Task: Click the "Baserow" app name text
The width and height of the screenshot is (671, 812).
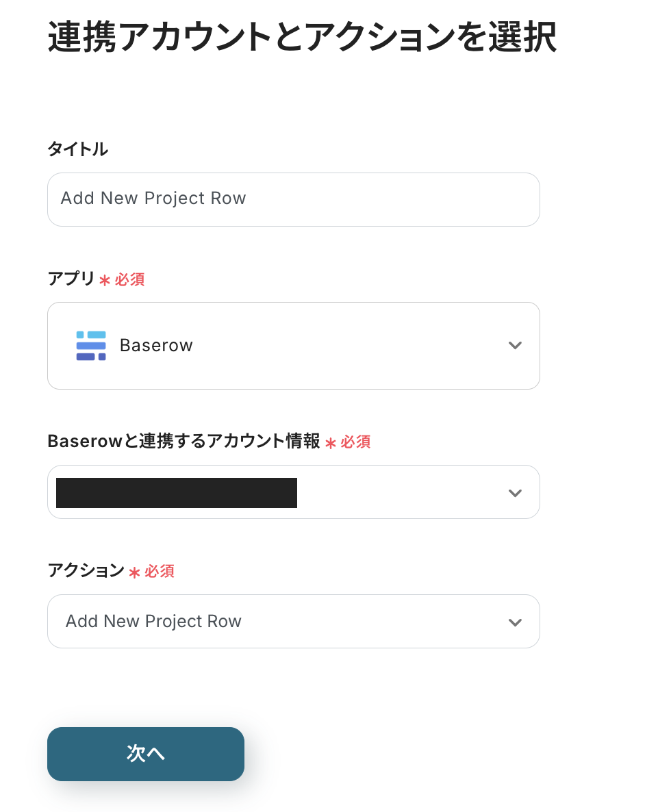Action: [x=156, y=346]
